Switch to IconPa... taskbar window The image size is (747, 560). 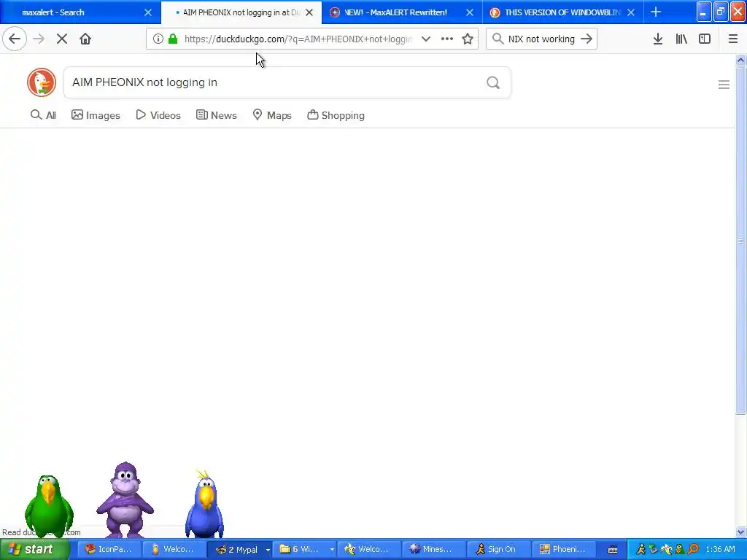[109, 549]
